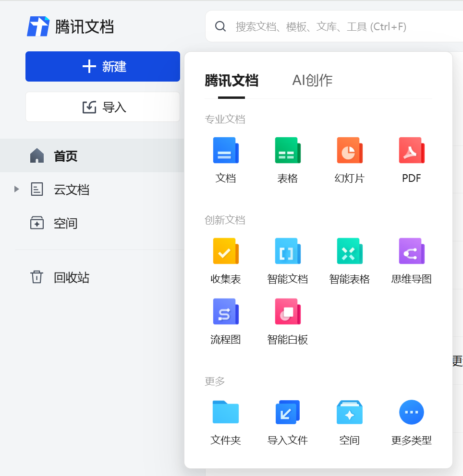This screenshot has height=476, width=463.
Task: Click the import arrow icon beside 导入
Action: [x=89, y=107]
